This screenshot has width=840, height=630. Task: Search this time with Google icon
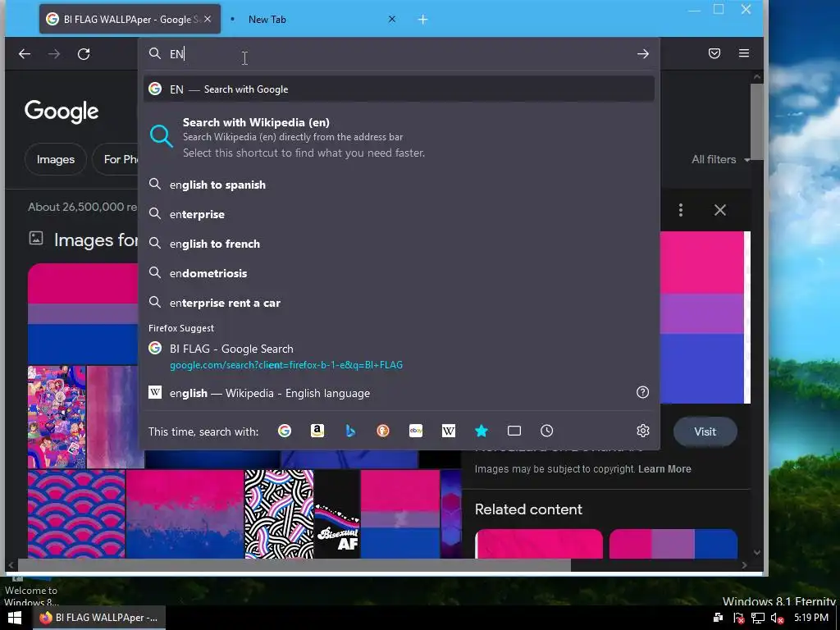[x=285, y=431]
